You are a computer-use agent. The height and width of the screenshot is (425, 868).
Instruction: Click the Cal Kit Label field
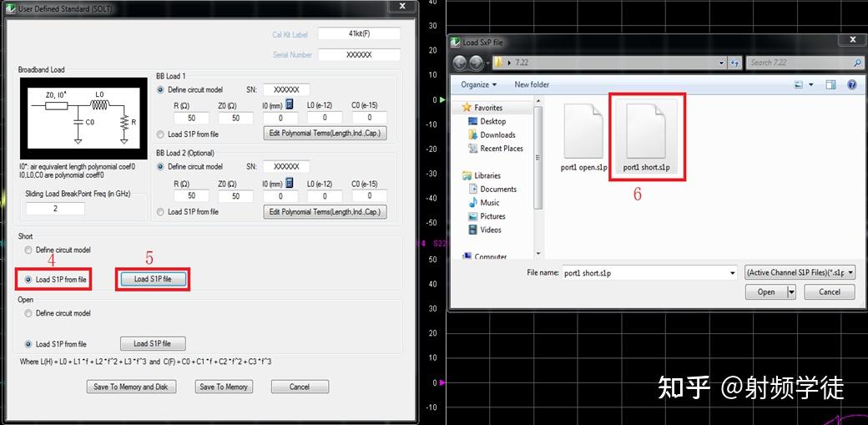click(x=359, y=33)
